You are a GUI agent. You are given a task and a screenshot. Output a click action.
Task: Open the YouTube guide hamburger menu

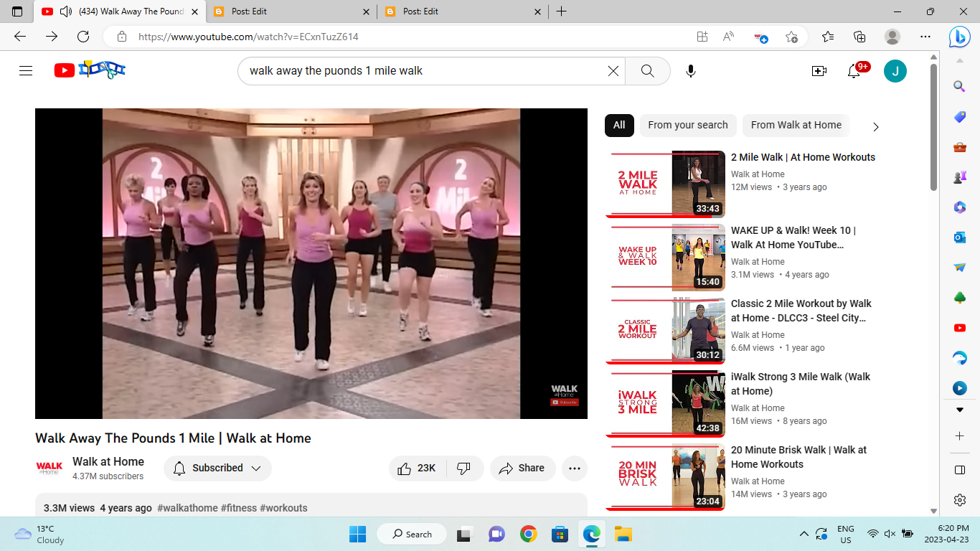click(x=26, y=70)
